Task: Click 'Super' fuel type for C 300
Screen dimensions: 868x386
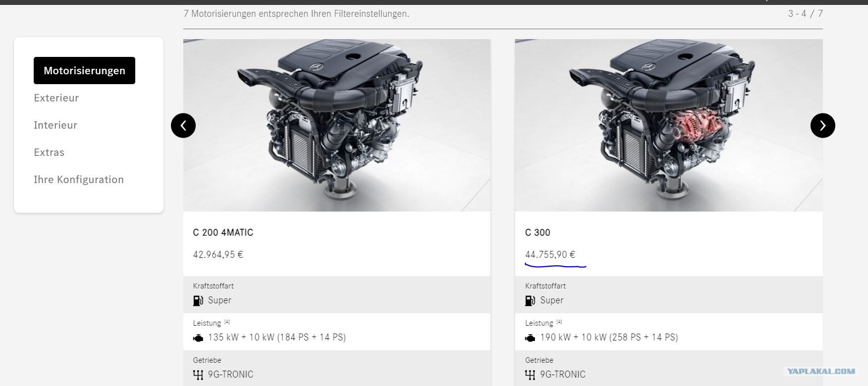Action: (x=552, y=300)
